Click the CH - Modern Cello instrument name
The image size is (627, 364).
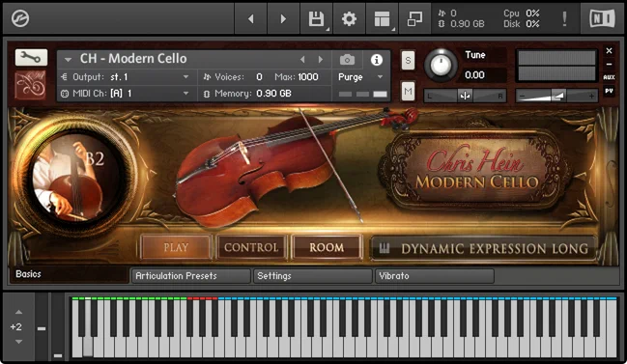[133, 59]
